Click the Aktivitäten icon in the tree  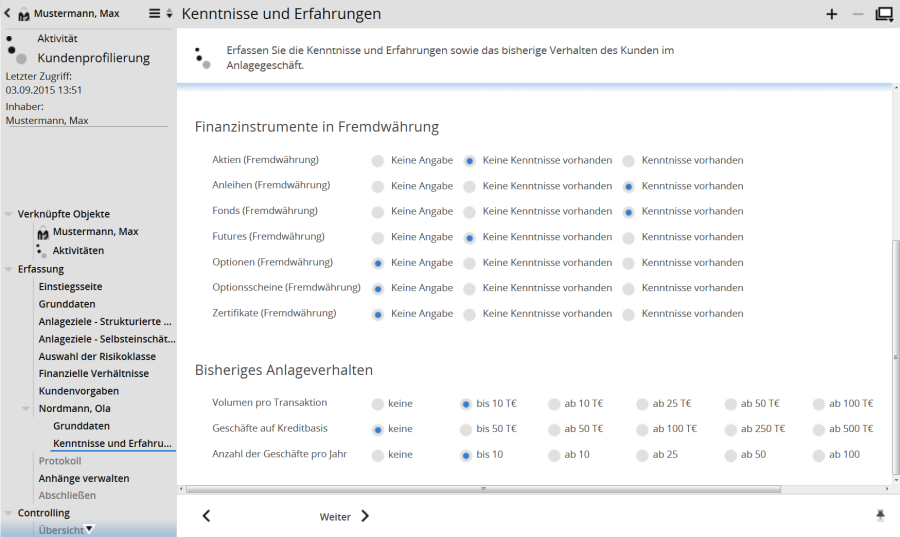tap(41, 250)
